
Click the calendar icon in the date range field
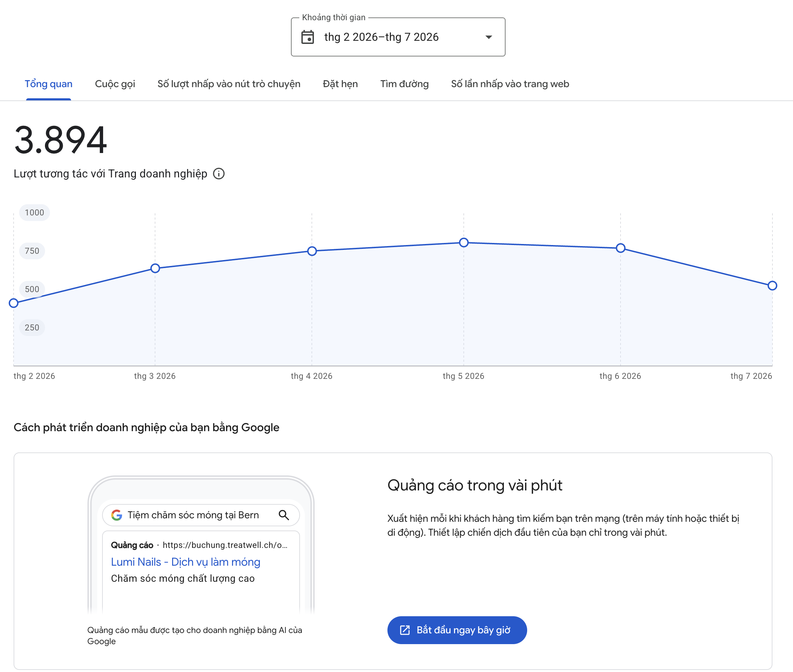307,37
